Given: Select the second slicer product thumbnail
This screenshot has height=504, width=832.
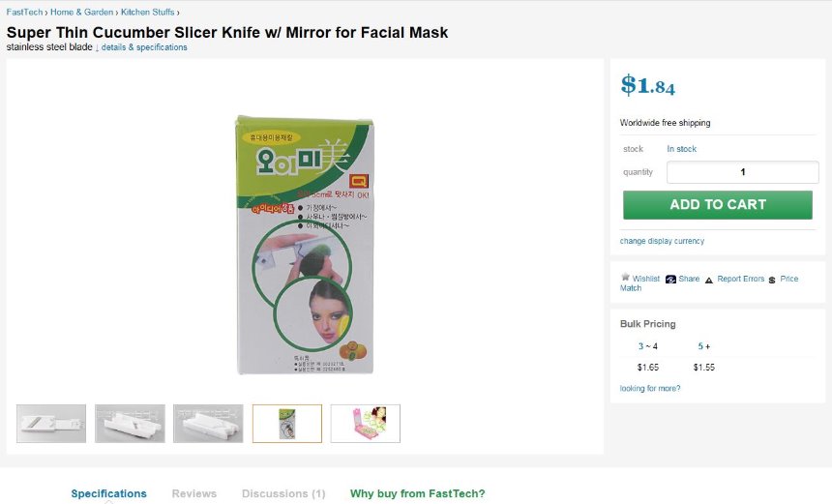Looking at the screenshot, I should (x=130, y=424).
